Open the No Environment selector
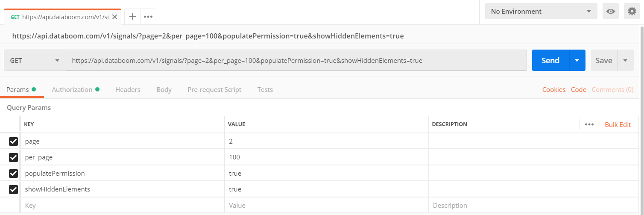This screenshot has width=644, height=215. point(541,12)
